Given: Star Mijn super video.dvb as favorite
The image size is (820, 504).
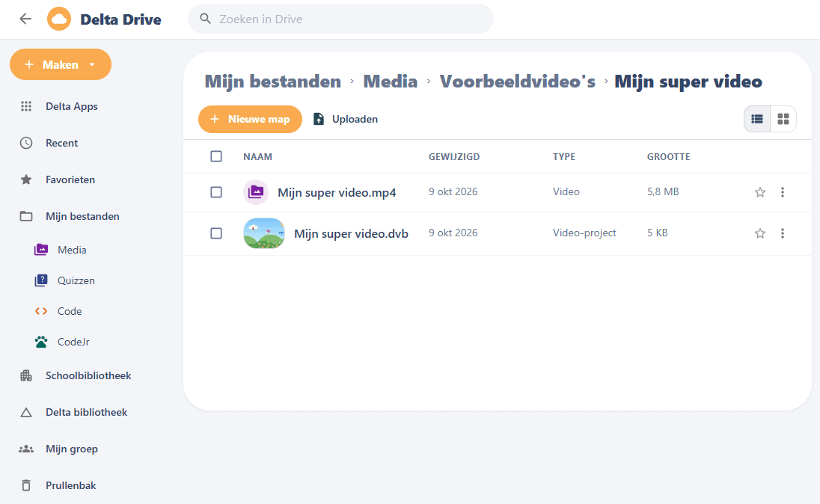Looking at the screenshot, I should coord(760,233).
